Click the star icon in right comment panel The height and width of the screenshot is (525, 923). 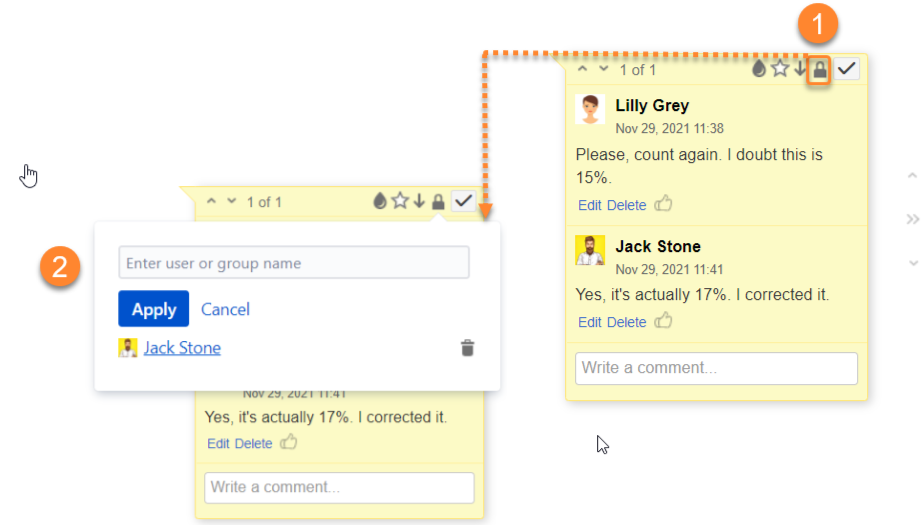pyautogui.click(x=780, y=69)
